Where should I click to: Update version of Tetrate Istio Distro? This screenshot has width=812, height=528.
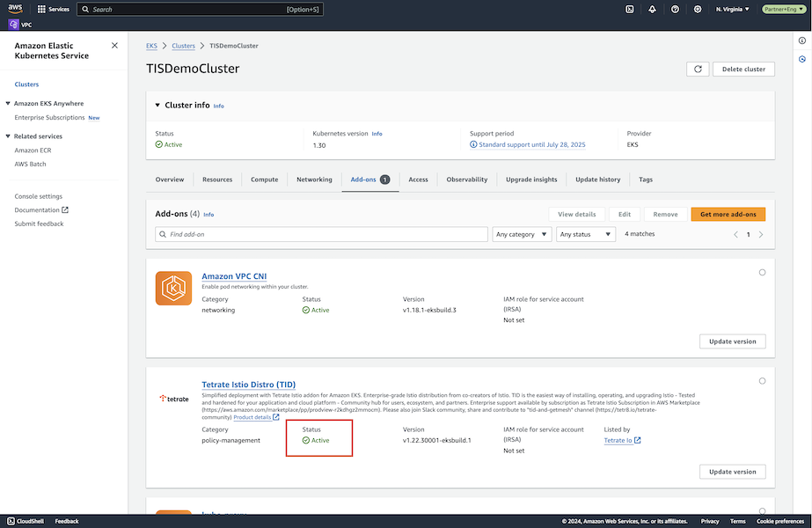coord(733,472)
